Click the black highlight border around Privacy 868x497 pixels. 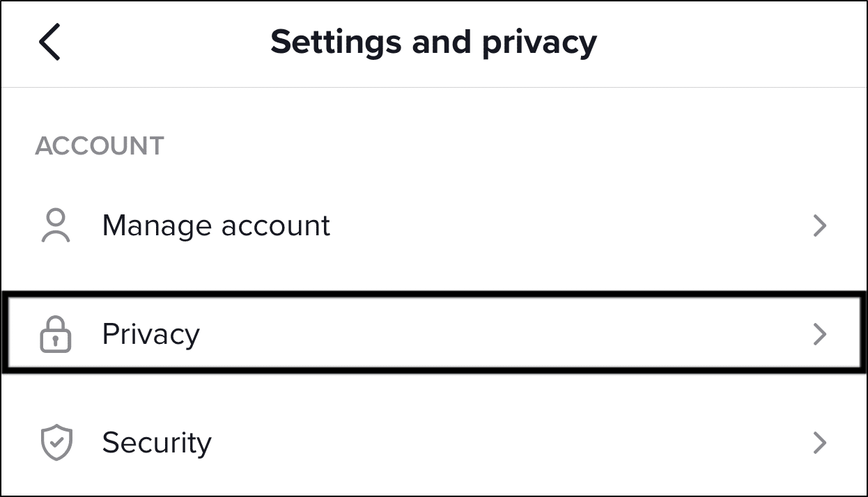[x=433, y=295]
